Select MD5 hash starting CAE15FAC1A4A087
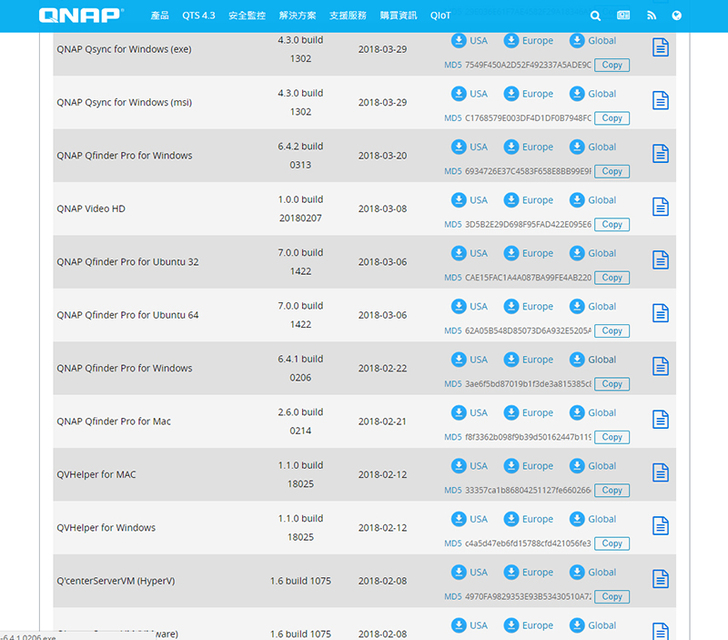Image resolution: width=728 pixels, height=640 pixels. point(528,278)
